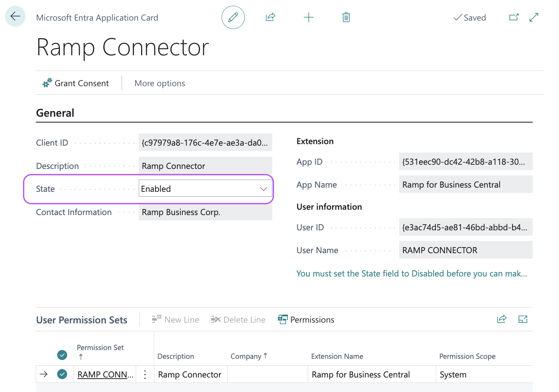Sort by Description column header
This screenshot has width=559, height=392.
point(176,356)
